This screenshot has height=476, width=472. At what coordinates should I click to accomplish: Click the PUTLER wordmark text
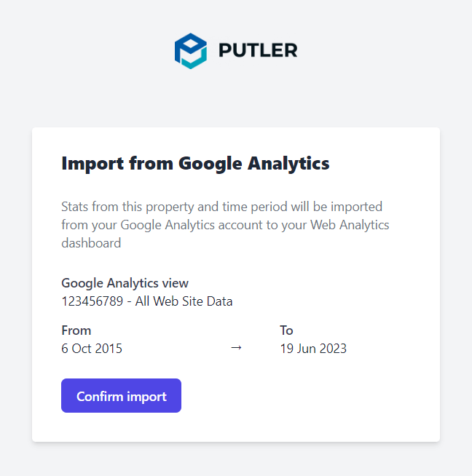click(x=258, y=50)
